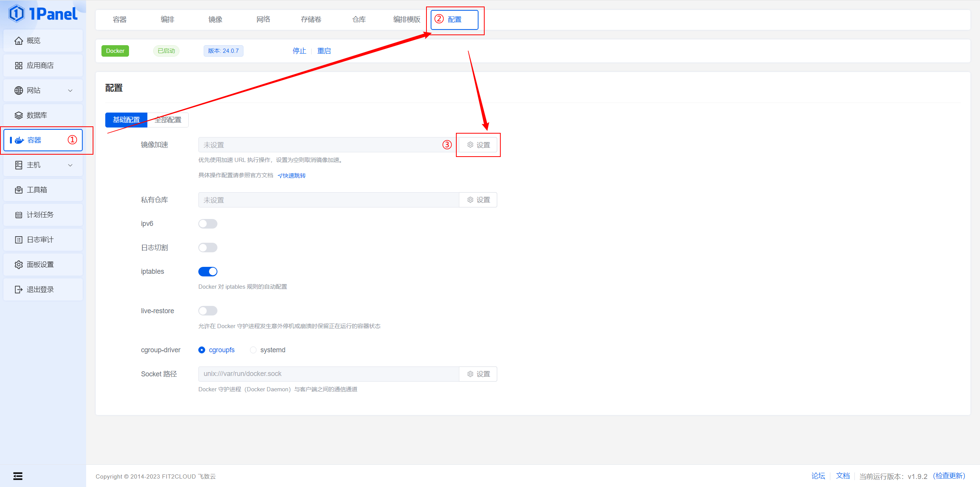
Task: Click the 快速跳转 jump arrow icon
Action: (x=280, y=176)
